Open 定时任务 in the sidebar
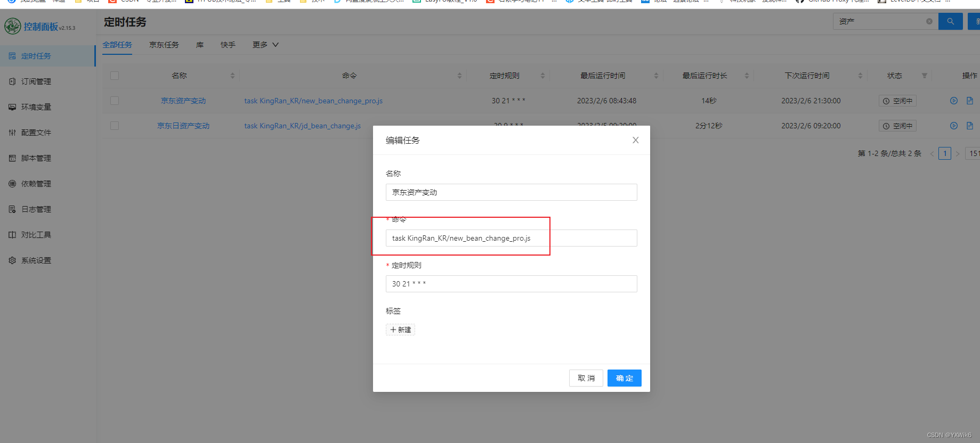The image size is (980, 443). 48,56
